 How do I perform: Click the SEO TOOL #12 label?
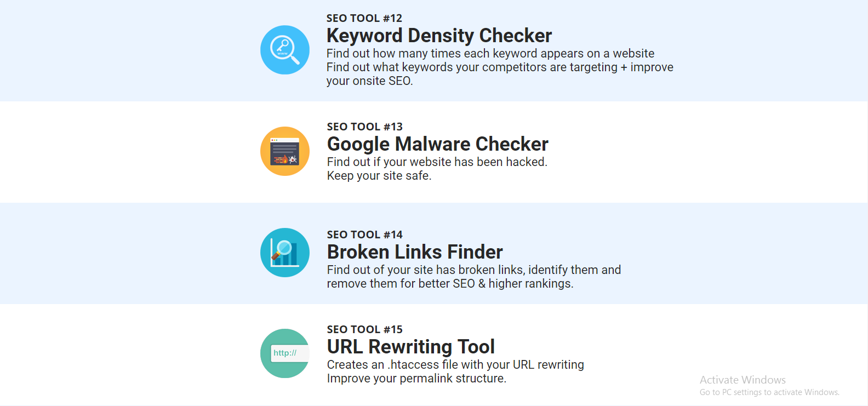point(364,18)
